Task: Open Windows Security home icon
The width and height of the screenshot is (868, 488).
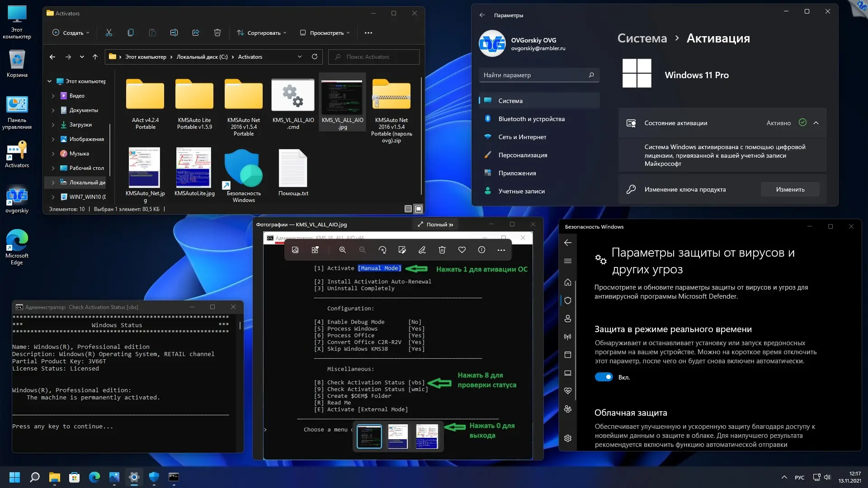Action: (x=568, y=282)
